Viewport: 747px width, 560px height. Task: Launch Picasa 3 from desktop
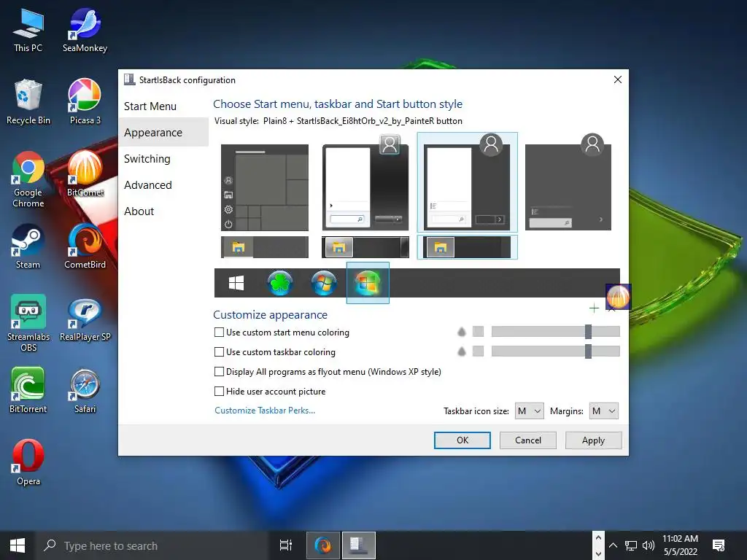click(x=85, y=102)
